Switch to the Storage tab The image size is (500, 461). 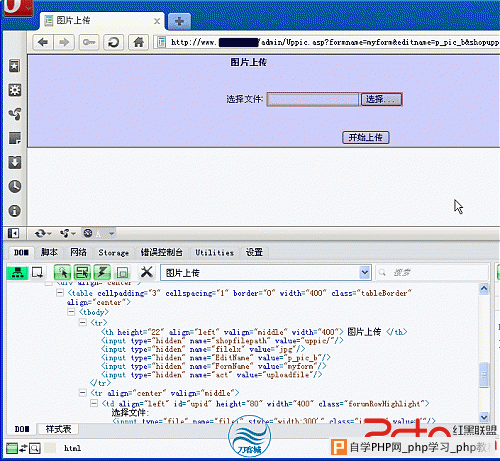click(113, 253)
